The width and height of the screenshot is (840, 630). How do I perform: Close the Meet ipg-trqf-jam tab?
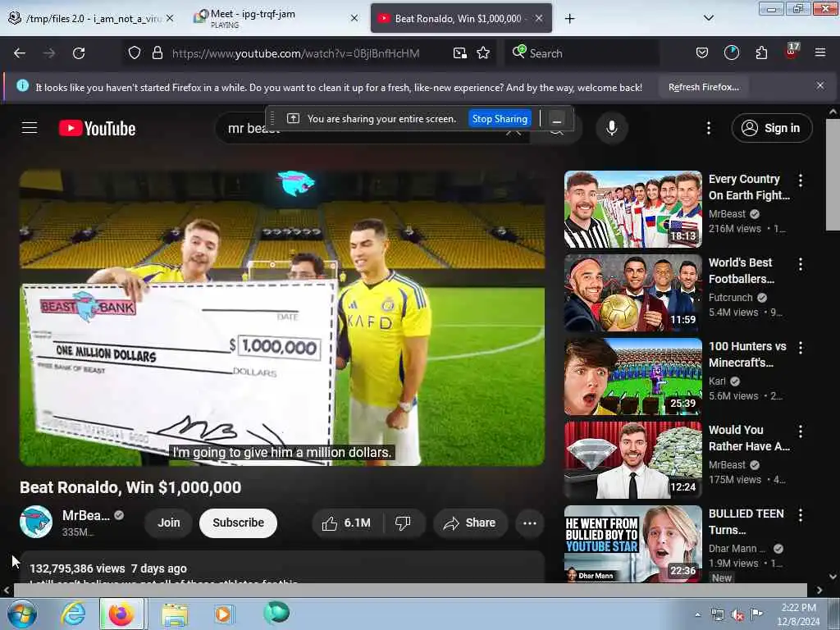[354, 18]
